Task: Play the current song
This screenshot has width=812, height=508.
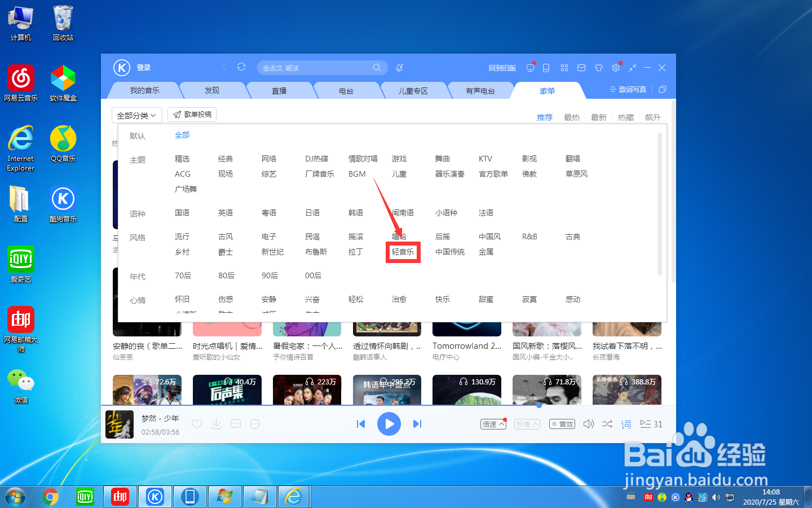Action: tap(389, 424)
